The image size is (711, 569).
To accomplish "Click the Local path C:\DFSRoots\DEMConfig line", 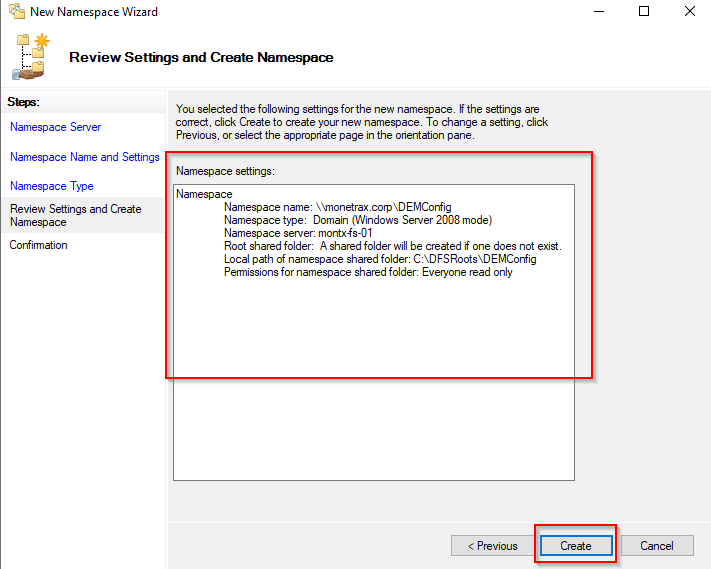I will (x=380, y=259).
